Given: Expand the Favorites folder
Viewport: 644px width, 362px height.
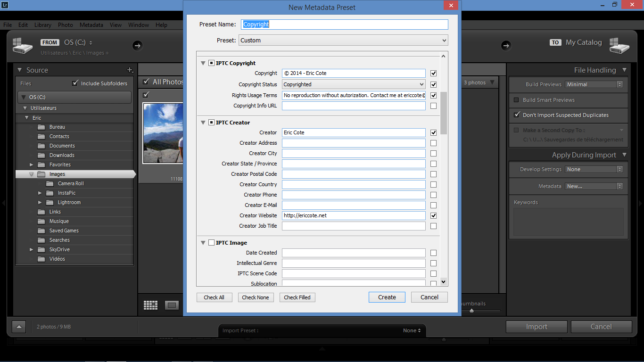Looking at the screenshot, I should coord(32,165).
